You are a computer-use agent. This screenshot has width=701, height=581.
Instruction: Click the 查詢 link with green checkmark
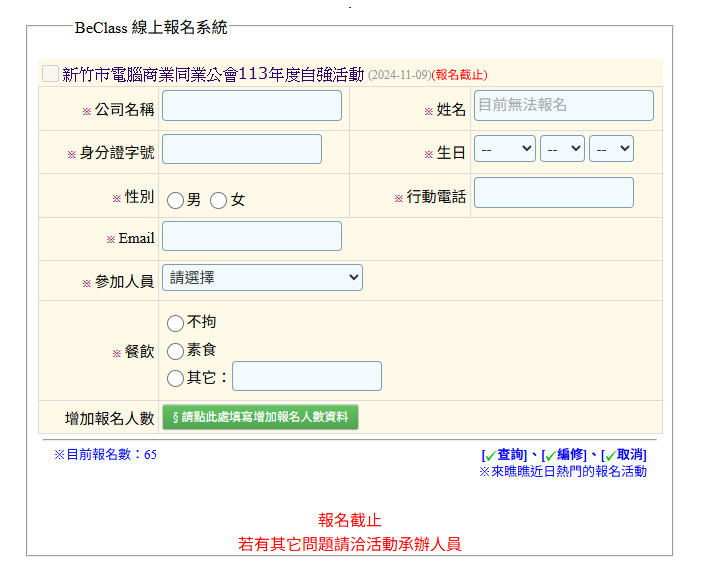511,455
